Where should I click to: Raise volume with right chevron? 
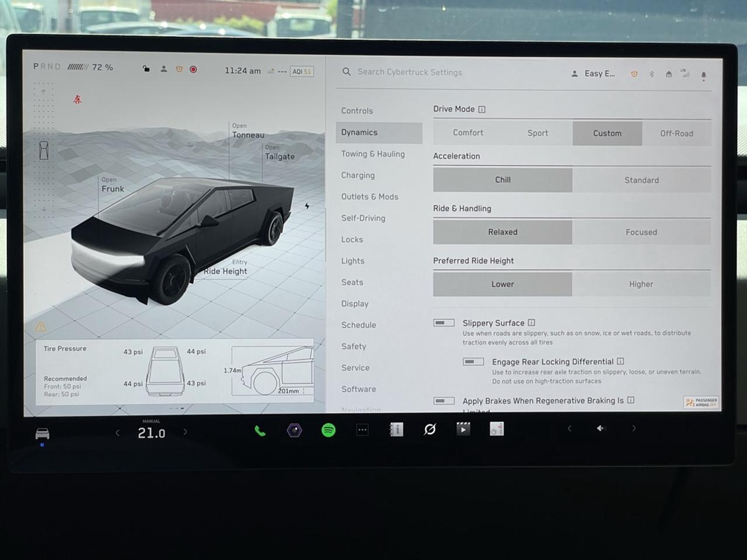pyautogui.click(x=634, y=428)
